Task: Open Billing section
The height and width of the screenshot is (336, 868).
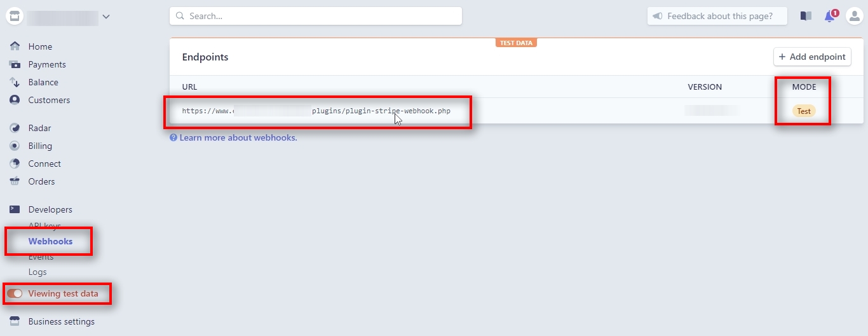Action: [40, 146]
